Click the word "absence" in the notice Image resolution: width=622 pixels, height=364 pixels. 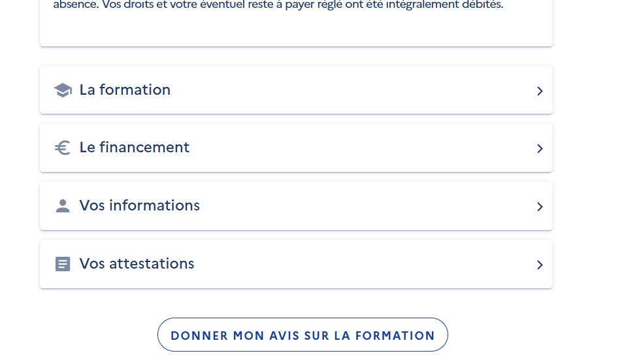74,5
